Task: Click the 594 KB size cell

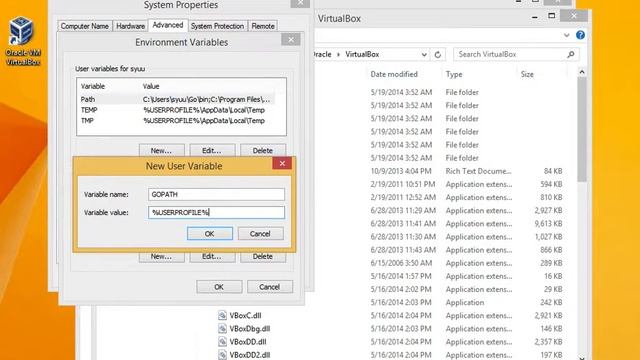Action: (551, 184)
